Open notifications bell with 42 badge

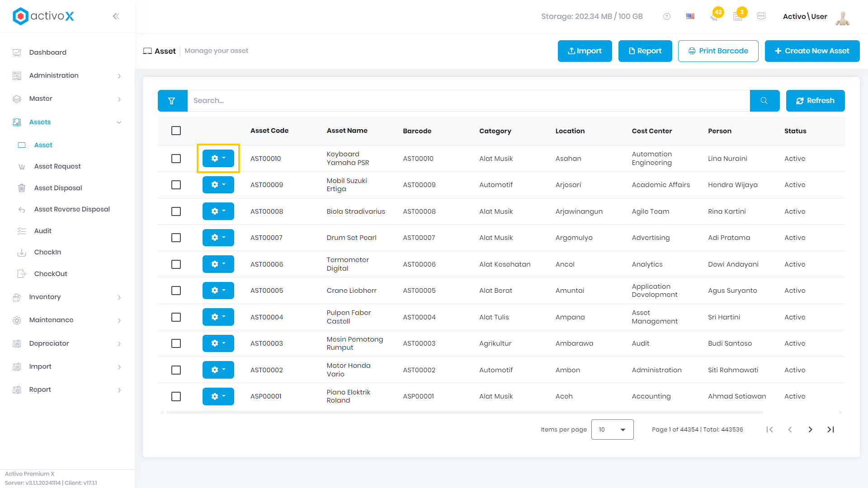point(714,16)
